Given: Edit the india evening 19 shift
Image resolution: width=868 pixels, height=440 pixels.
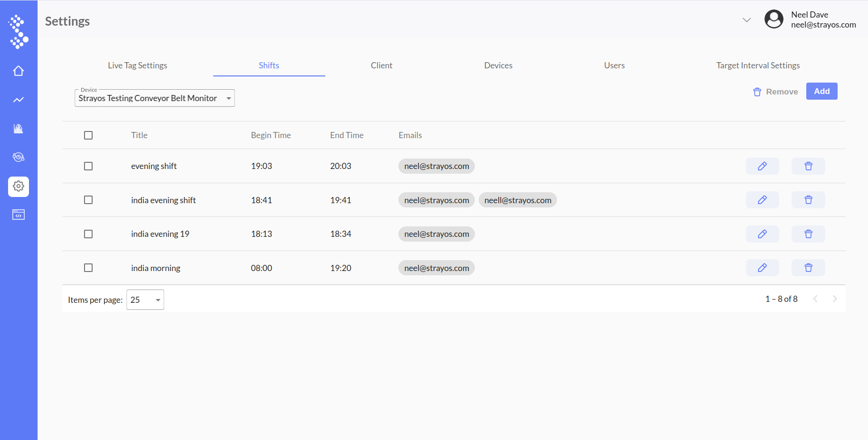Looking at the screenshot, I should point(762,234).
